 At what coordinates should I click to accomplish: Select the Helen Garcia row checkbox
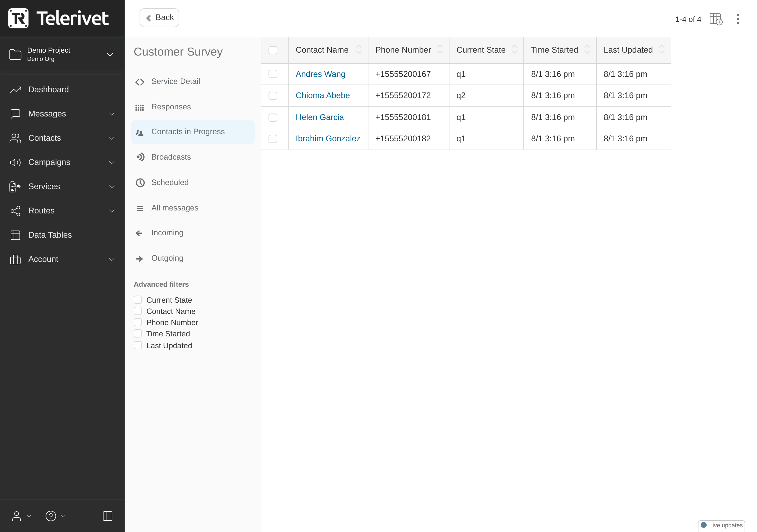(x=273, y=117)
